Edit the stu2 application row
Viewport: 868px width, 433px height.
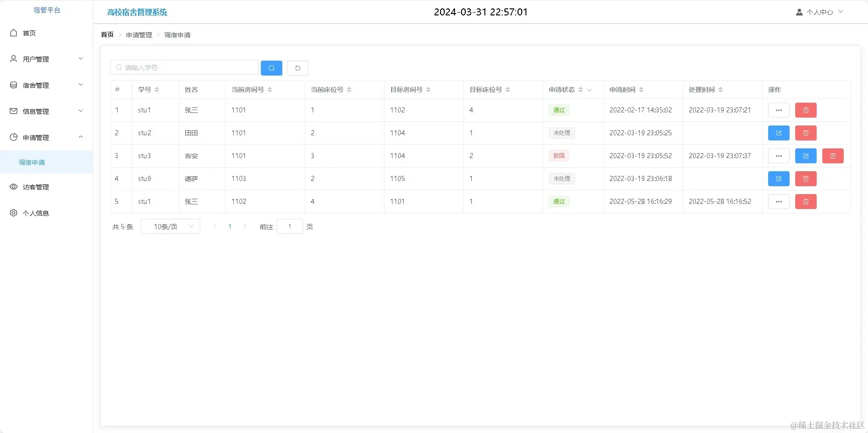(778, 133)
